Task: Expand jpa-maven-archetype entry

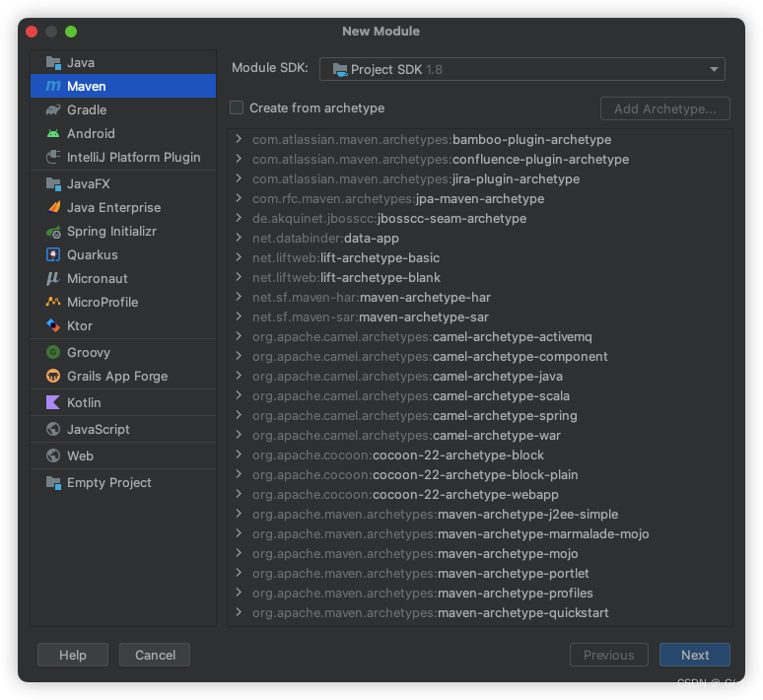Action: [239, 198]
